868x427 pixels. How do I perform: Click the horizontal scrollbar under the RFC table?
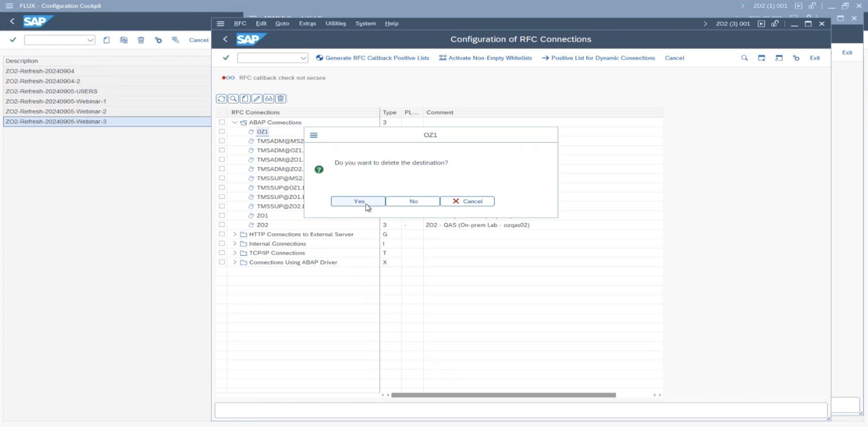tap(503, 395)
